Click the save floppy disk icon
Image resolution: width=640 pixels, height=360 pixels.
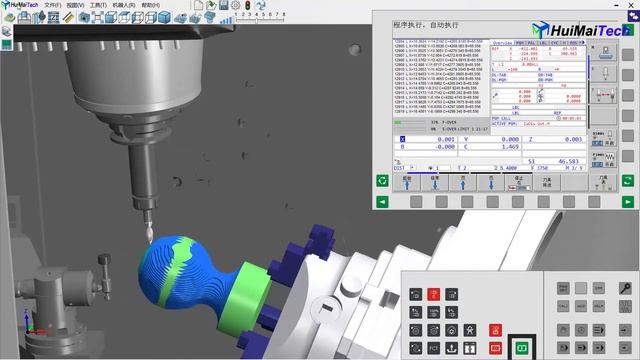tap(223, 5)
